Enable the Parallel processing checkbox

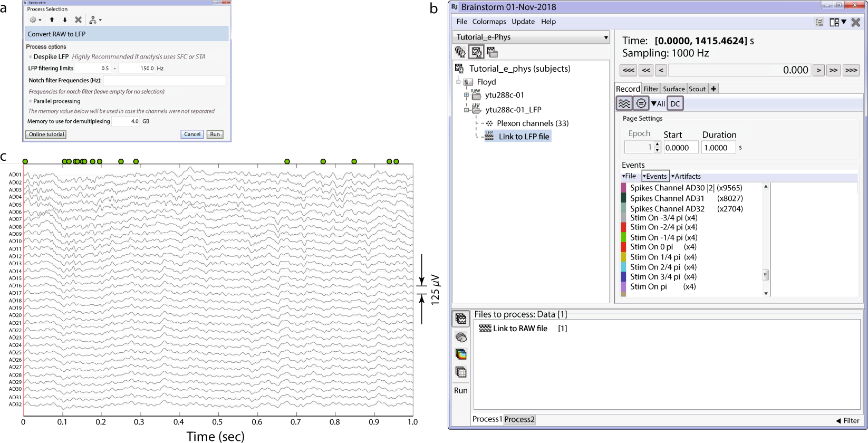point(31,101)
